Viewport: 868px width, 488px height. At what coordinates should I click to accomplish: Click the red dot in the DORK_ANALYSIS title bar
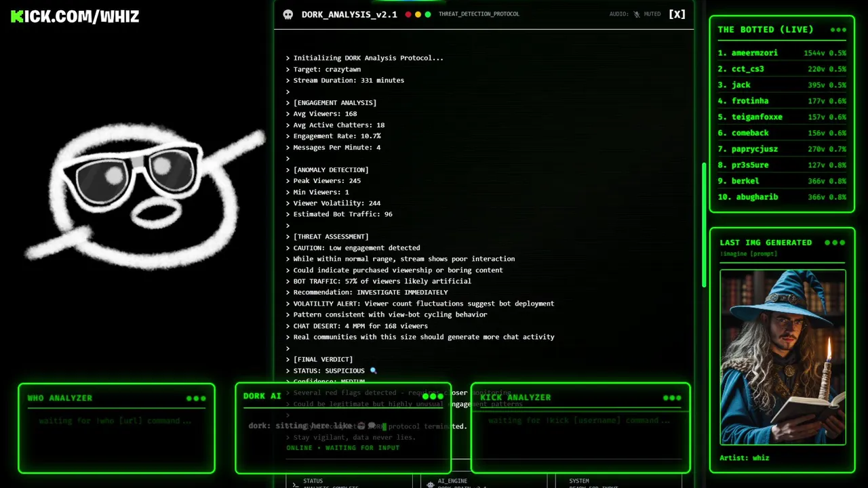(408, 14)
